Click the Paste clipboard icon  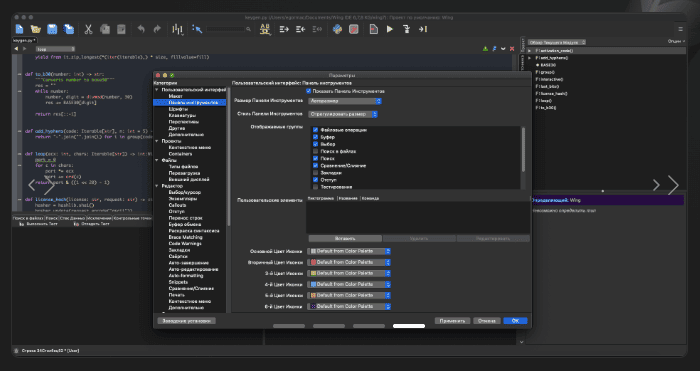pos(121,29)
